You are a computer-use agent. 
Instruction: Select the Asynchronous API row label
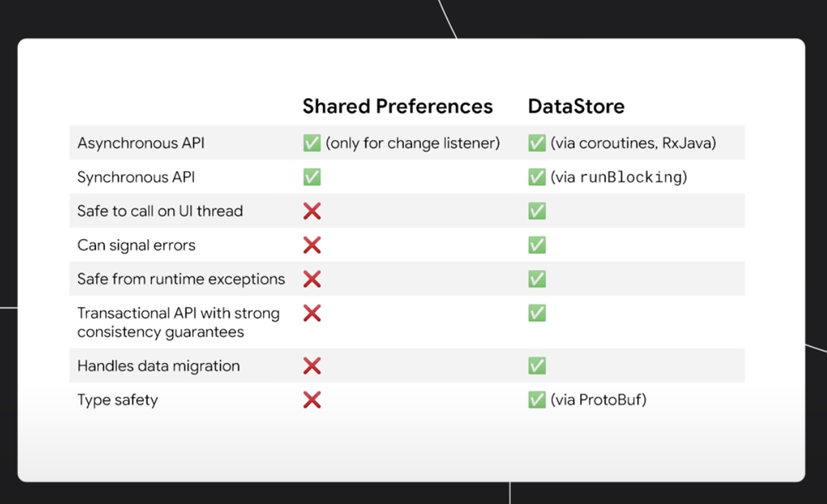(x=141, y=143)
